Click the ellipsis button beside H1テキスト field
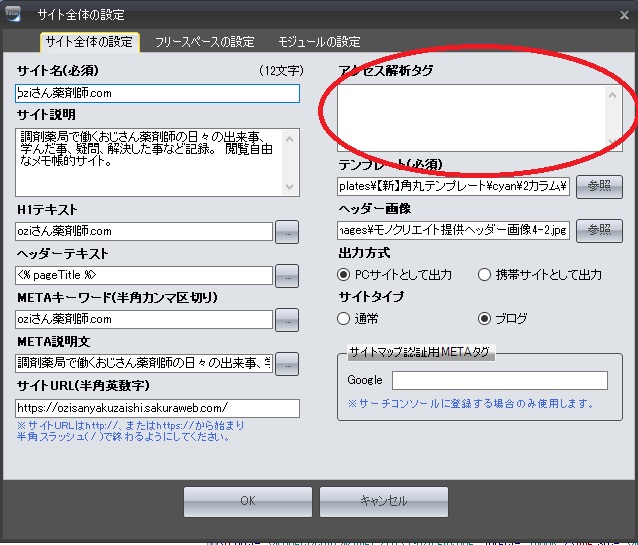 click(287, 232)
